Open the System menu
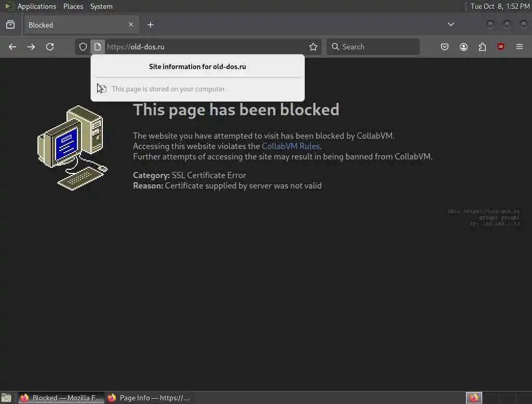This screenshot has height=404, width=532. (101, 6)
